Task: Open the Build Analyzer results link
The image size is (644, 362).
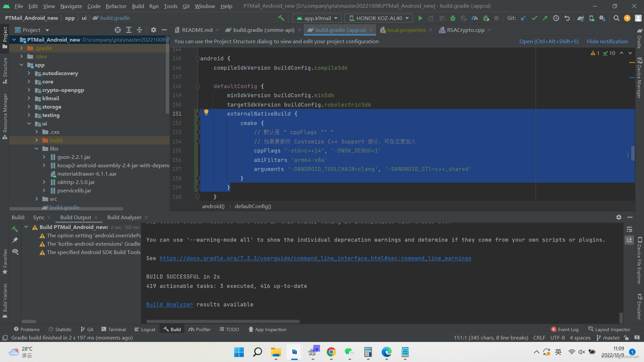Action: coord(169,304)
